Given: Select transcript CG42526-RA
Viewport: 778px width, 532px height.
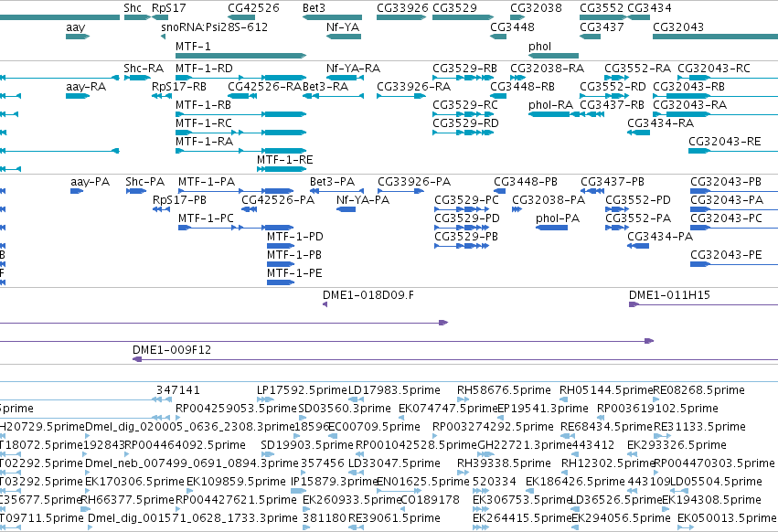Looking at the screenshot, I should [242, 96].
